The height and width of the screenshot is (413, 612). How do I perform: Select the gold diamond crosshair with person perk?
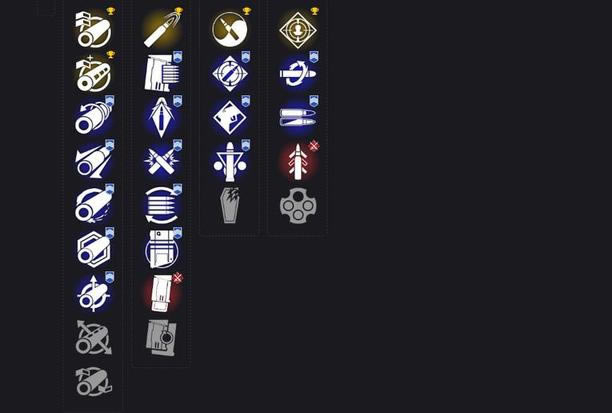click(298, 29)
